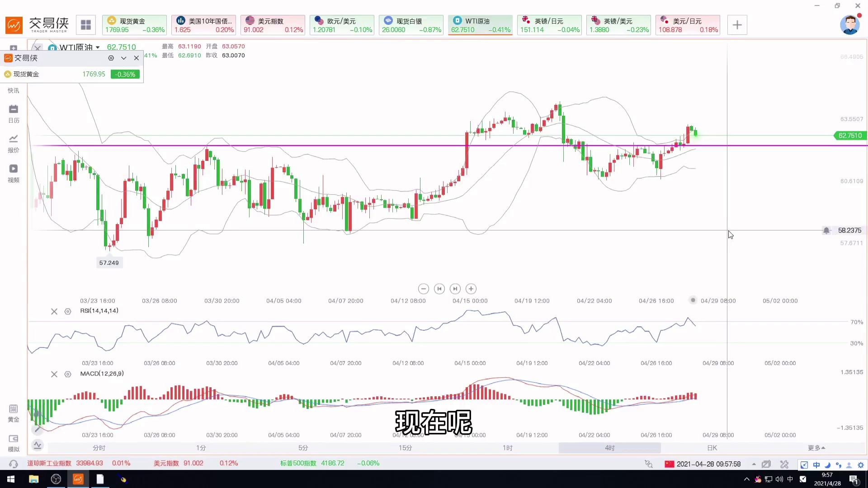Collapse the 交易侠 mini quote widget chevron

[123, 58]
